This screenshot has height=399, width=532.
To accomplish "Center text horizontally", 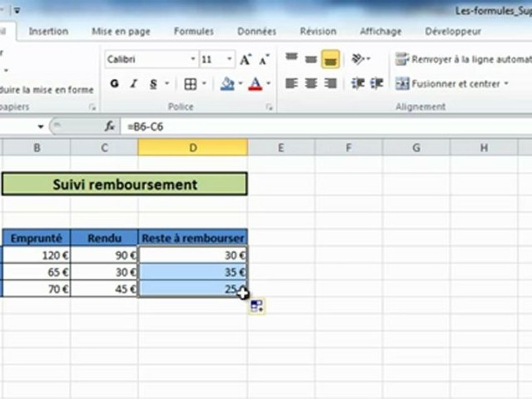I will click(311, 83).
